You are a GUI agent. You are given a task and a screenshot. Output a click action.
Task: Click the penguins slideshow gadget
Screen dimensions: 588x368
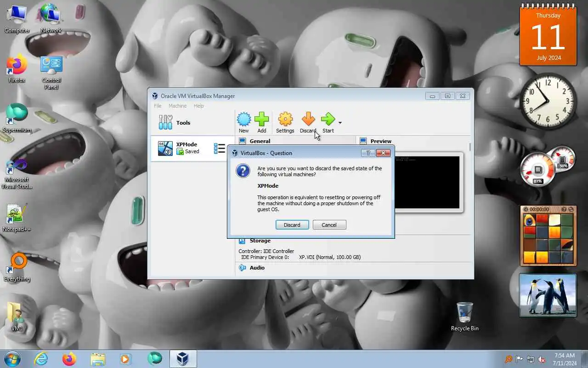pyautogui.click(x=548, y=295)
